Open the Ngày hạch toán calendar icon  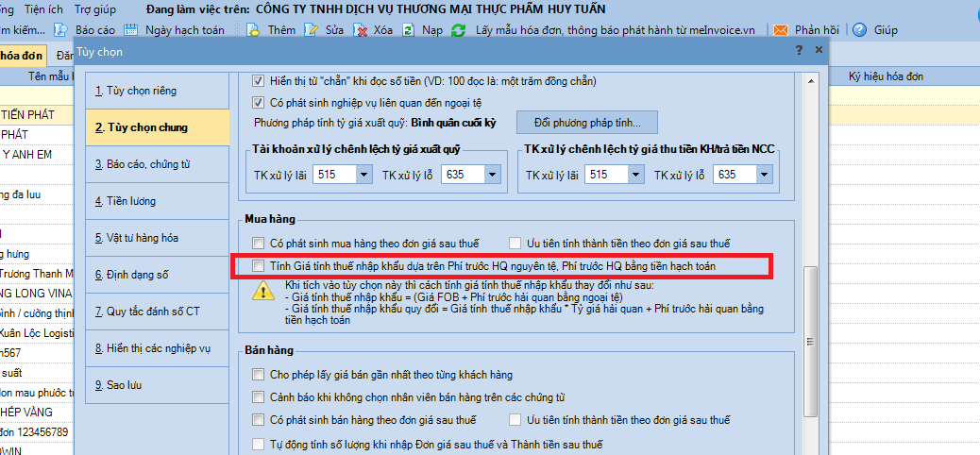(x=132, y=30)
